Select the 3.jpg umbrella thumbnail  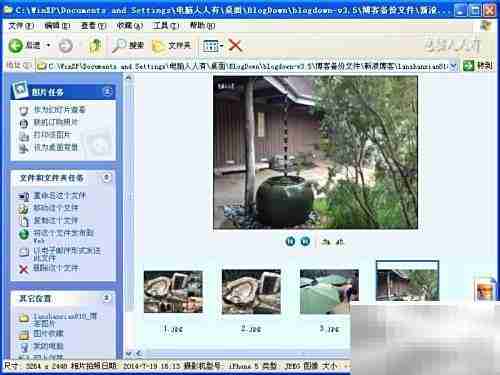[329, 292]
